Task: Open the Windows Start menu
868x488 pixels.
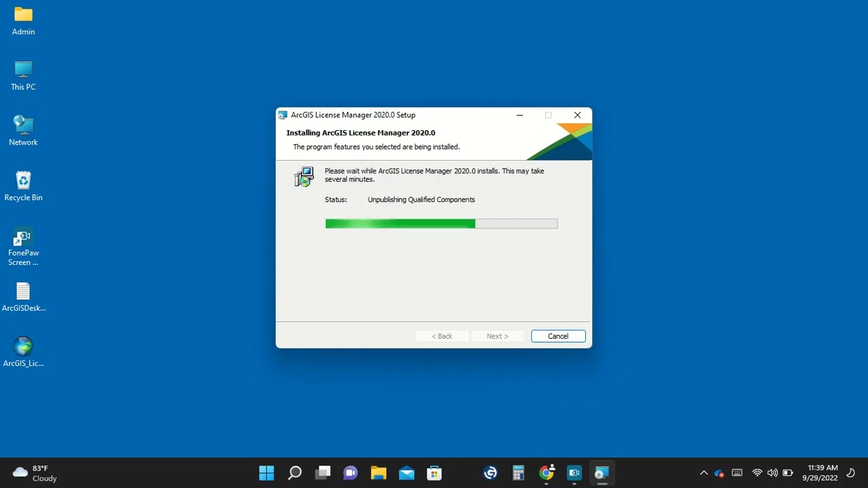Action: pyautogui.click(x=267, y=473)
